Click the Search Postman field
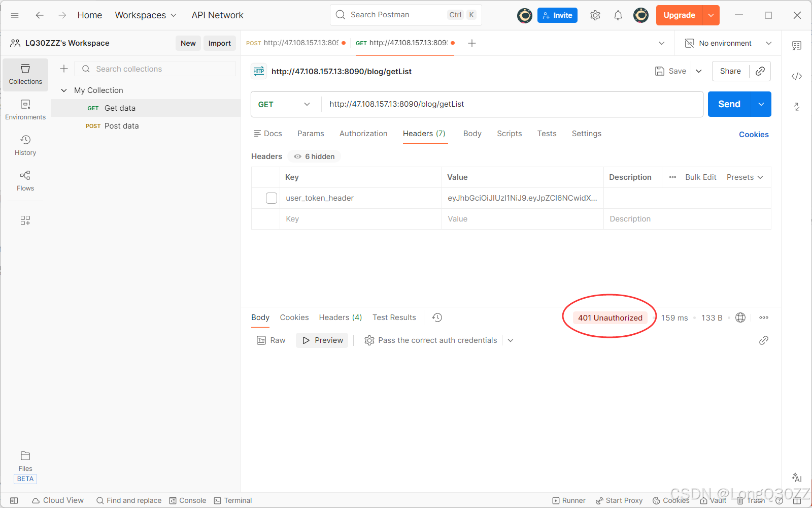 tap(406, 15)
